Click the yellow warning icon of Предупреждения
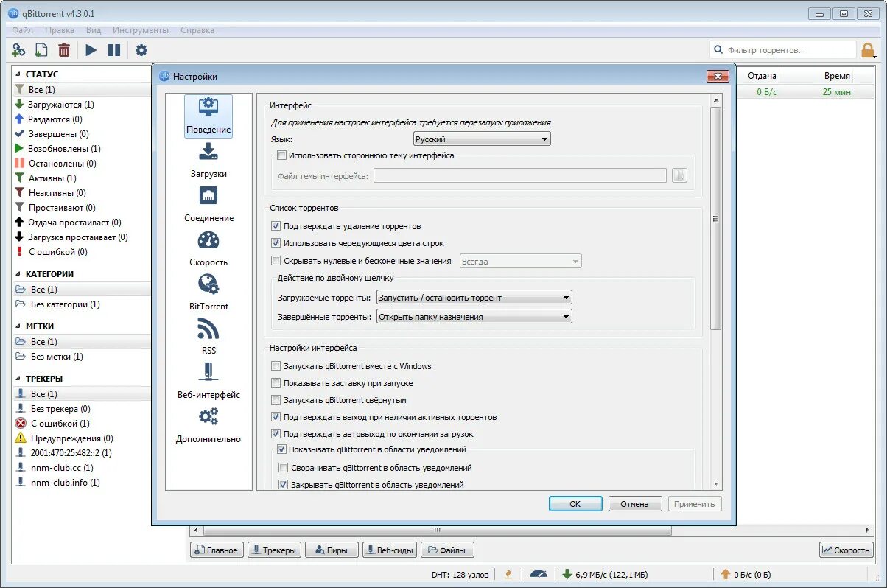The height and width of the screenshot is (588, 887). click(21, 438)
